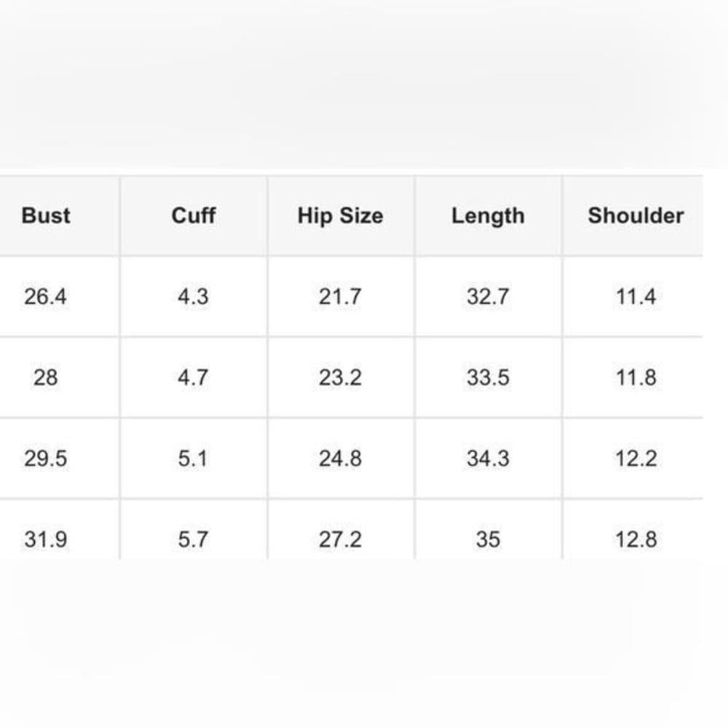Click shoulder value 12.2

[636, 459]
